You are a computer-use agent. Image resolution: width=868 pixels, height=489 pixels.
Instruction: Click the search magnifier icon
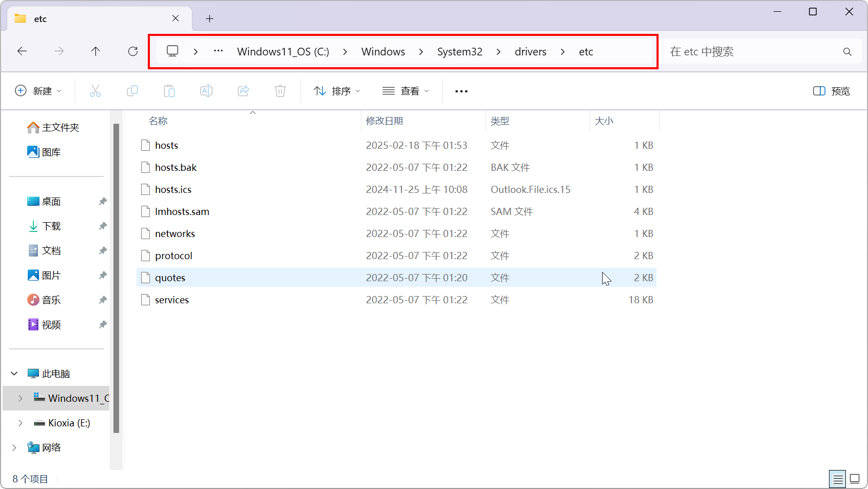847,52
